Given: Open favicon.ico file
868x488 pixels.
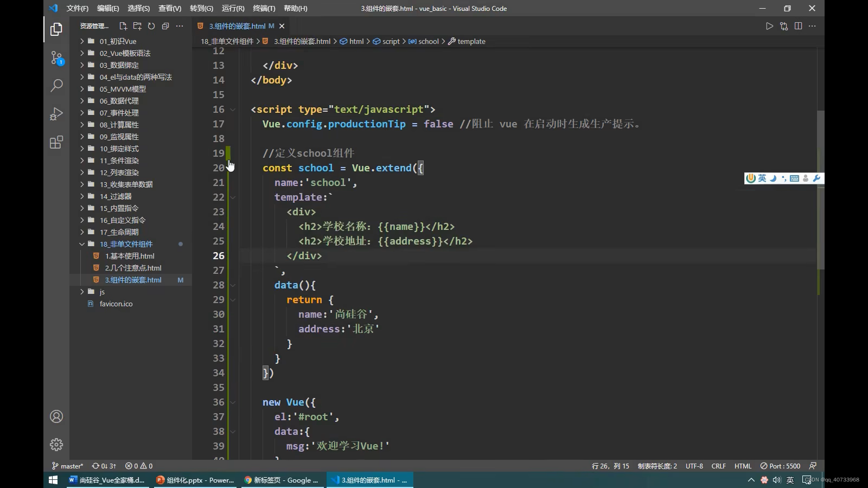Looking at the screenshot, I should point(116,304).
